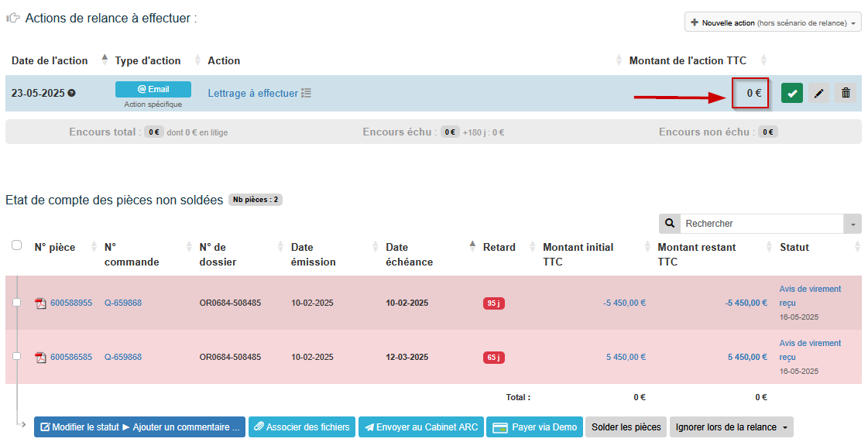Image resolution: width=868 pixels, height=442 pixels.
Task: Open the Nouvelle action dropdown
Action: click(x=773, y=23)
